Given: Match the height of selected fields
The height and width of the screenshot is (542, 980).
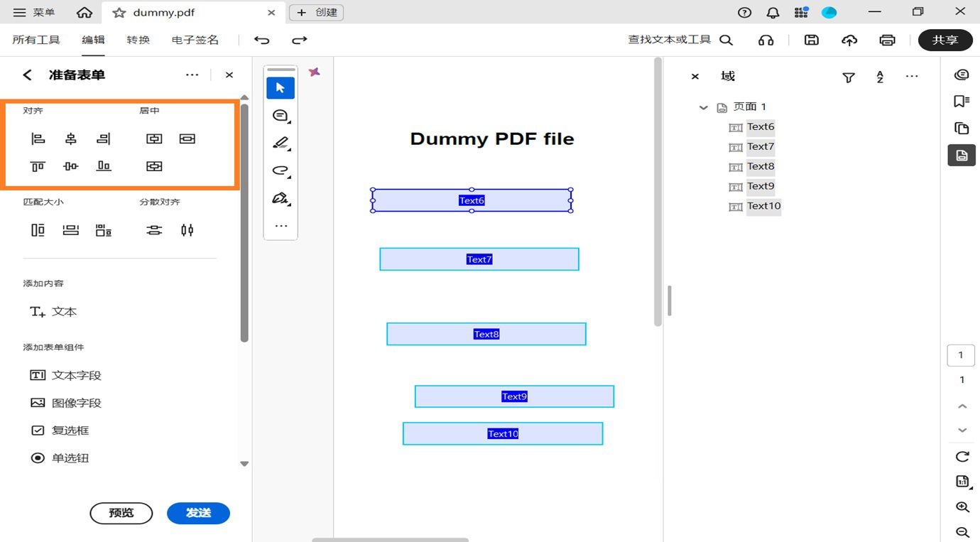Looking at the screenshot, I should click(x=38, y=230).
